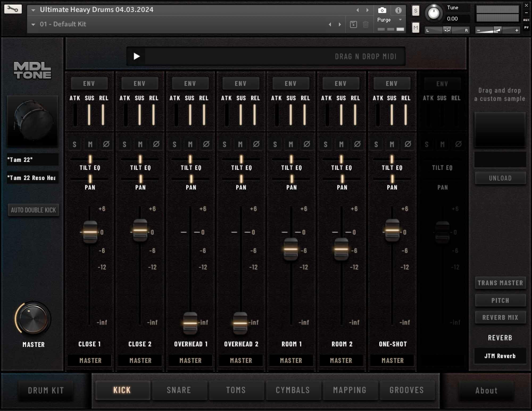This screenshot has height=411, width=532.
Task: Toggle the Auto Double Kick option
Action: (33, 210)
